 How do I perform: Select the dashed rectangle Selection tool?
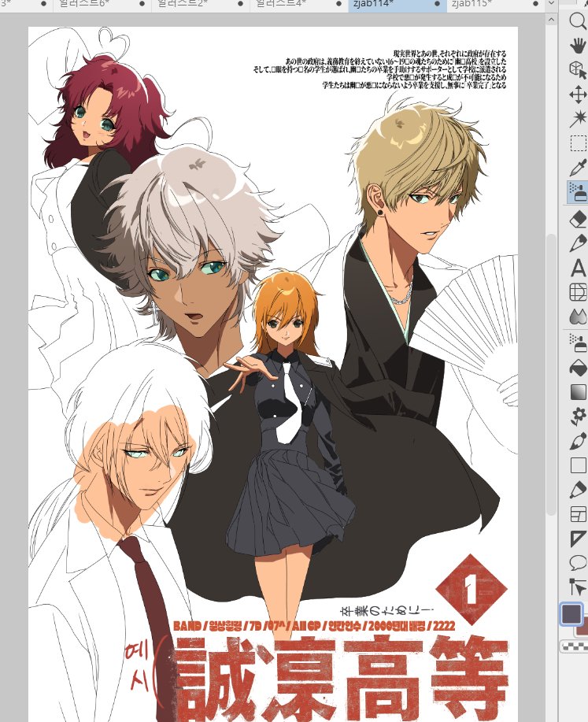tap(578, 143)
